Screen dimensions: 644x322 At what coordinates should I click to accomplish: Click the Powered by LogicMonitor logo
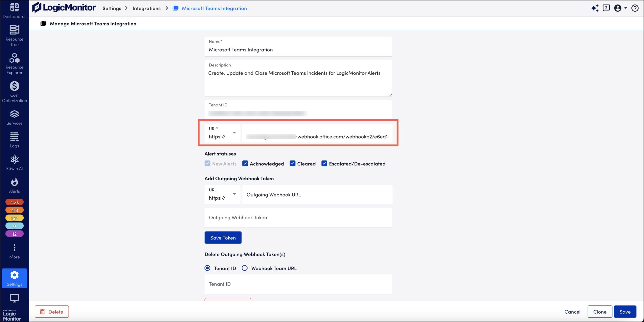12,315
